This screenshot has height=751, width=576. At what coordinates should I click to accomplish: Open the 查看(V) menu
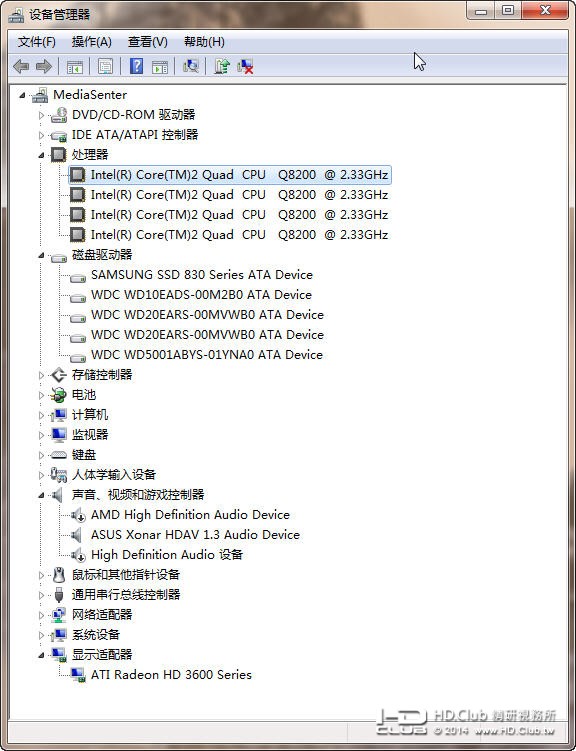(x=147, y=42)
